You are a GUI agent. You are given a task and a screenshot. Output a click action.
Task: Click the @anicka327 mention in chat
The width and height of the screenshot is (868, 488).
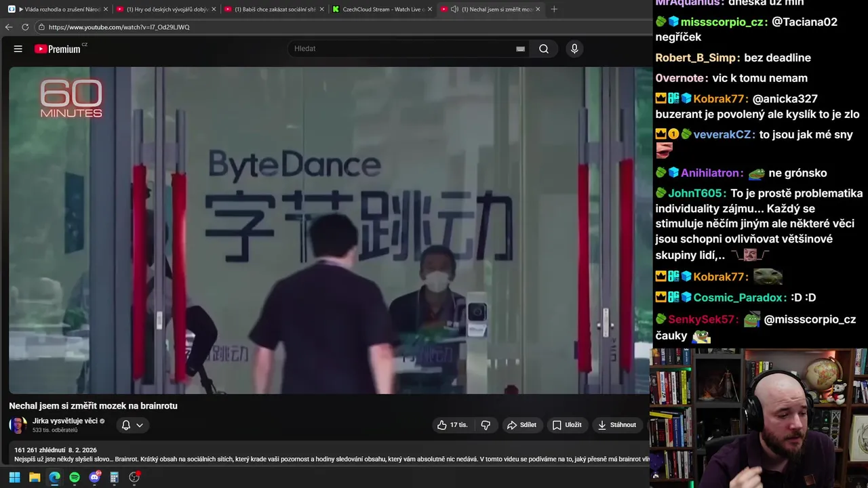785,99
